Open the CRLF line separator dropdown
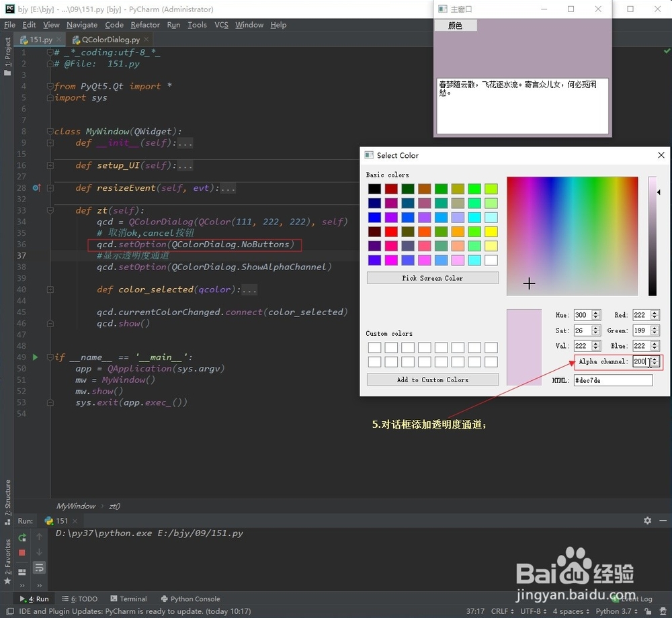672x618 pixels. click(502, 611)
